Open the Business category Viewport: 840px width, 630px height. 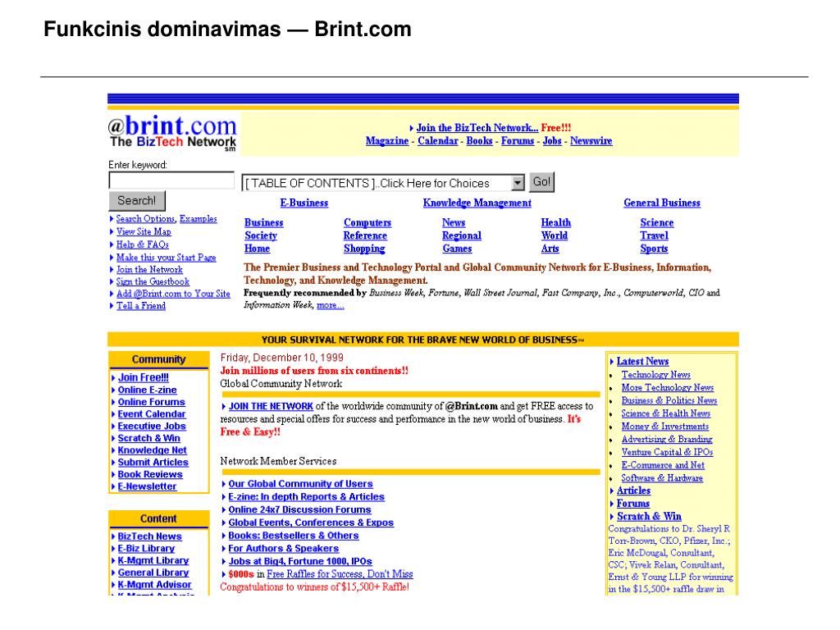pos(263,223)
